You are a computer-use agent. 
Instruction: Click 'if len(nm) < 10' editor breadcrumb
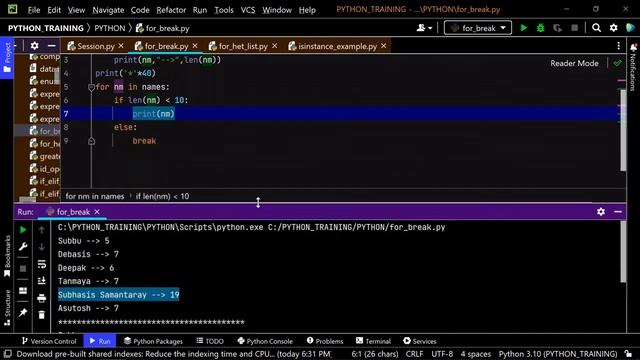[162, 196]
